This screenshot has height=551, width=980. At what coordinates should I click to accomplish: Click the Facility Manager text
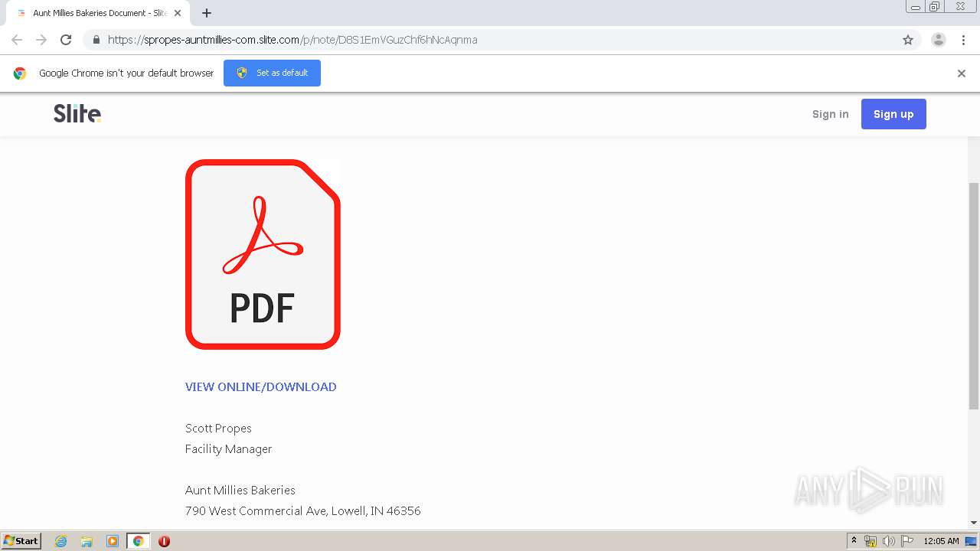(229, 448)
